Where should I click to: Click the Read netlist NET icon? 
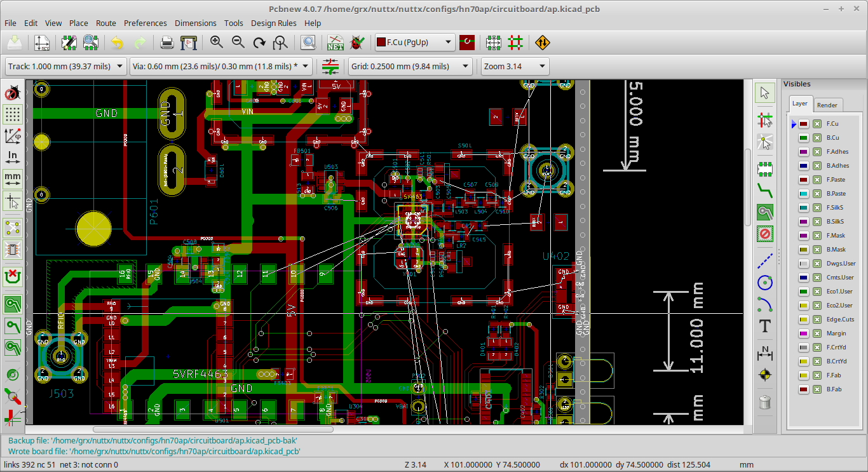coord(336,43)
